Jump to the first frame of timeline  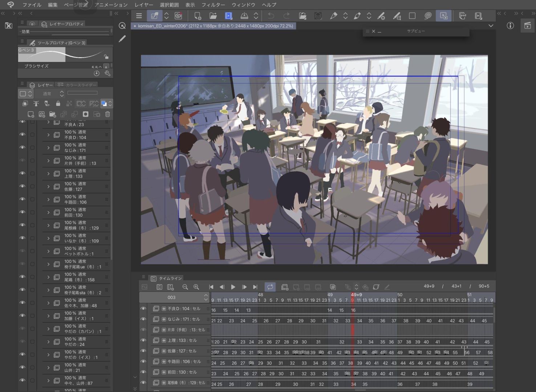[211, 287]
